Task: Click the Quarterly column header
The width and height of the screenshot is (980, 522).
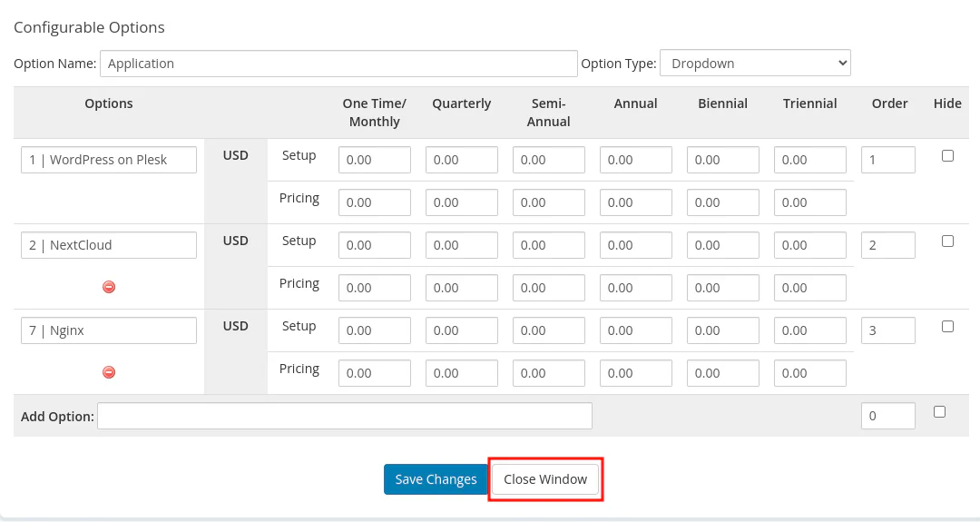Action: pos(462,103)
